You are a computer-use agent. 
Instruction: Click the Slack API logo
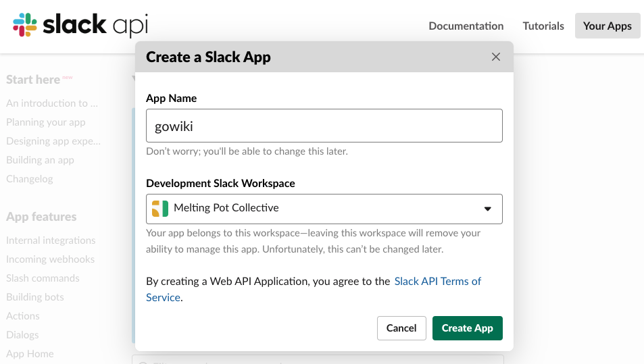point(80,25)
